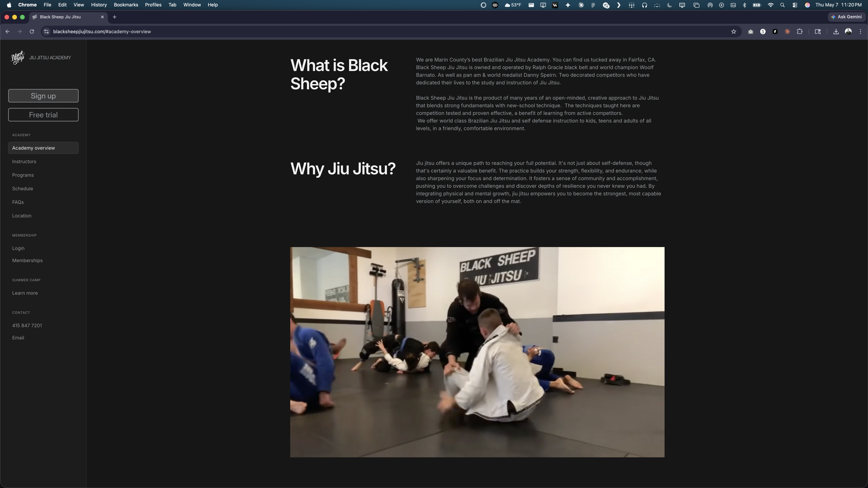Open Siri from the menu bar
The image size is (868, 488).
pos(807,5)
